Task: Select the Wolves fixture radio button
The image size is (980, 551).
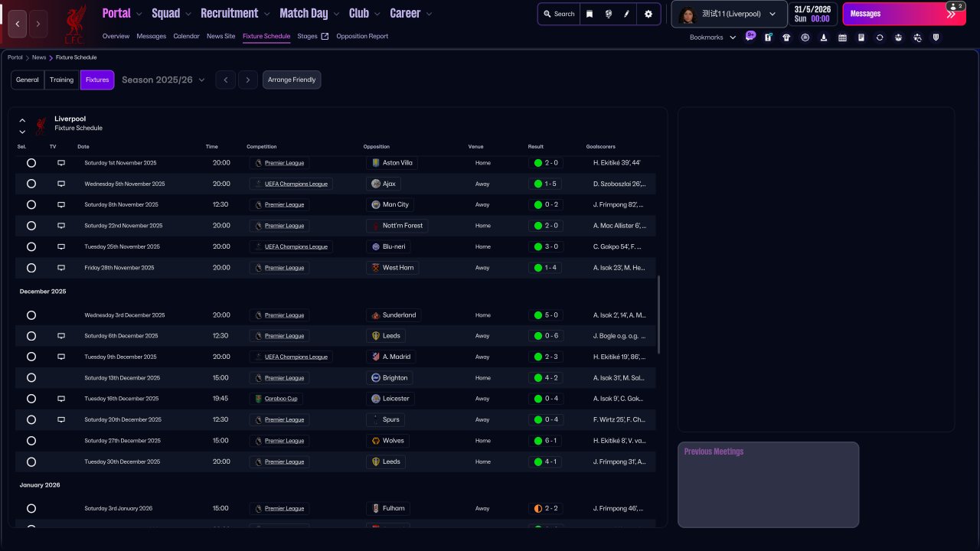Action: click(x=31, y=441)
